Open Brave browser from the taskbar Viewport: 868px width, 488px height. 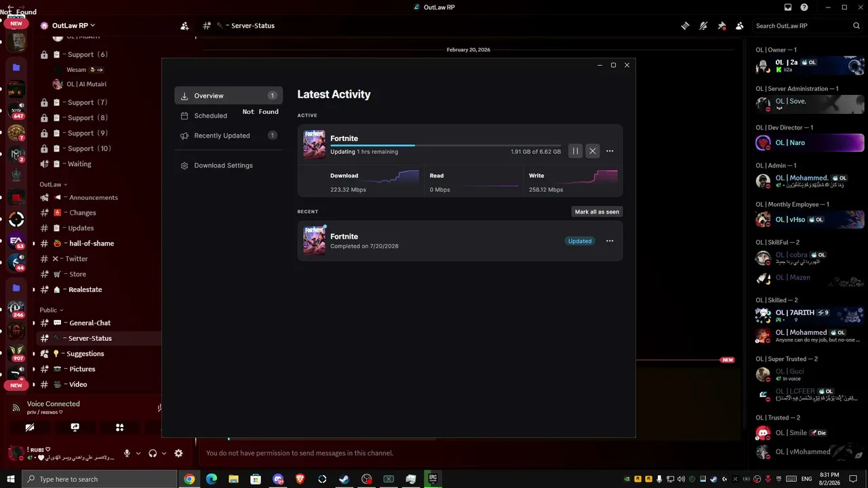click(x=300, y=479)
